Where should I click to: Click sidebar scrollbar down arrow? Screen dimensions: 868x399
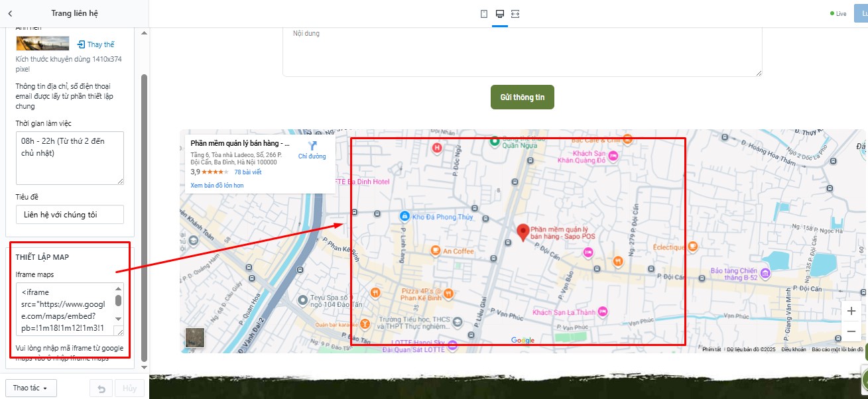[x=144, y=369]
